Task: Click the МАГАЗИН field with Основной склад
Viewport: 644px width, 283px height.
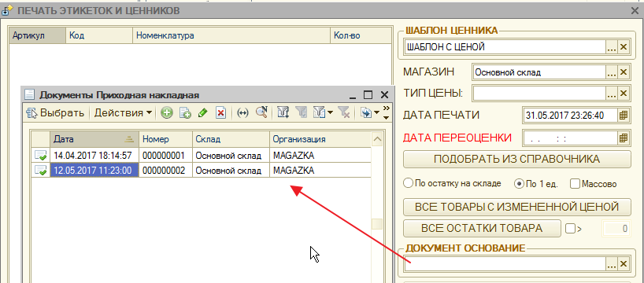Action: [x=539, y=72]
